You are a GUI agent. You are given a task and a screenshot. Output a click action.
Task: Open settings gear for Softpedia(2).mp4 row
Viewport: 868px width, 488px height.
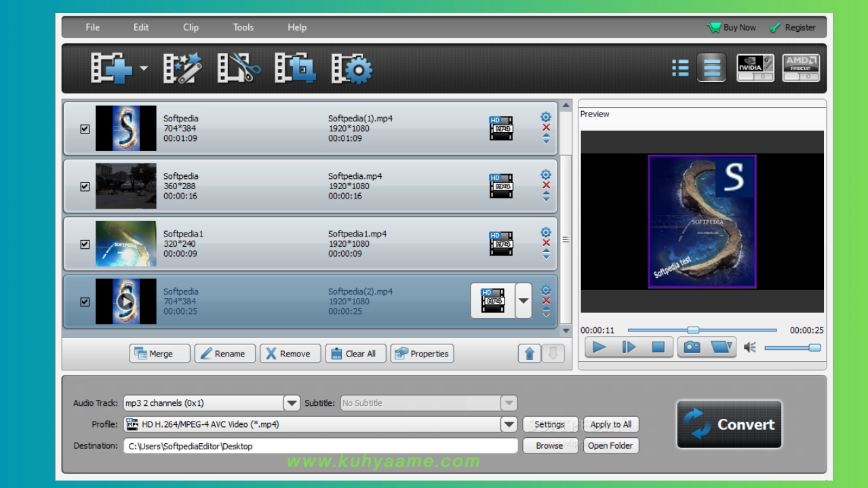click(546, 291)
